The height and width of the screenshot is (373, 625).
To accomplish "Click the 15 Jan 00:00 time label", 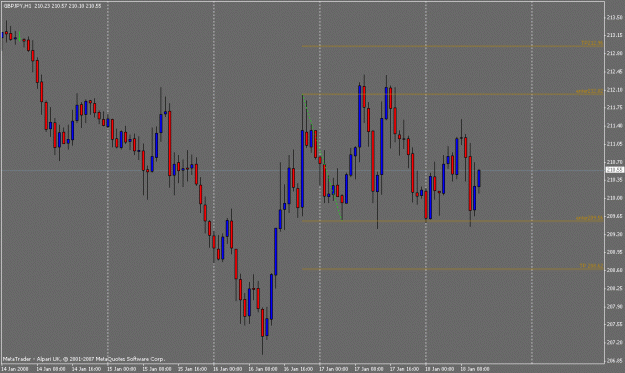I will (x=122, y=369).
